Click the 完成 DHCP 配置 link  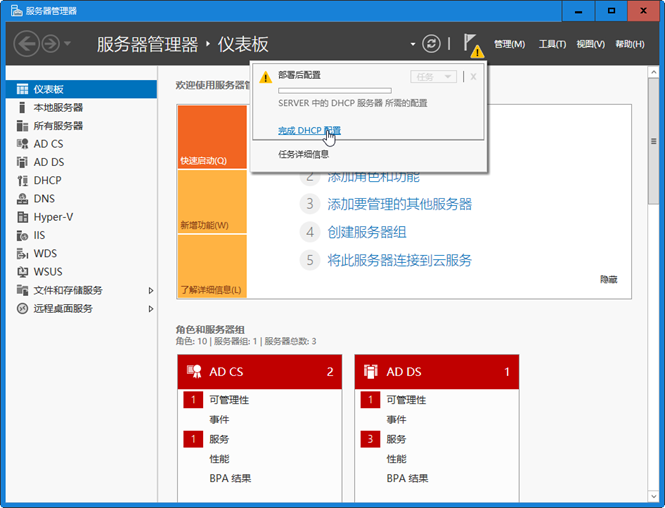tap(309, 130)
